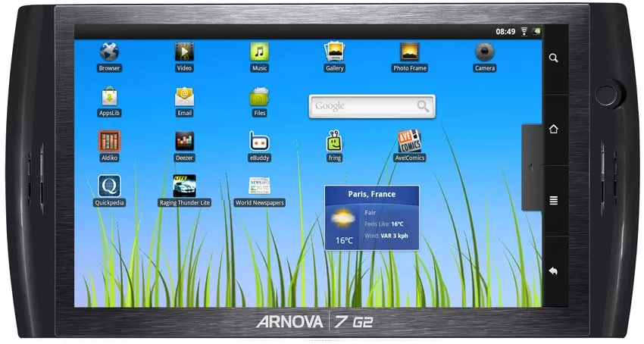Open the Email app

pyautogui.click(x=184, y=97)
